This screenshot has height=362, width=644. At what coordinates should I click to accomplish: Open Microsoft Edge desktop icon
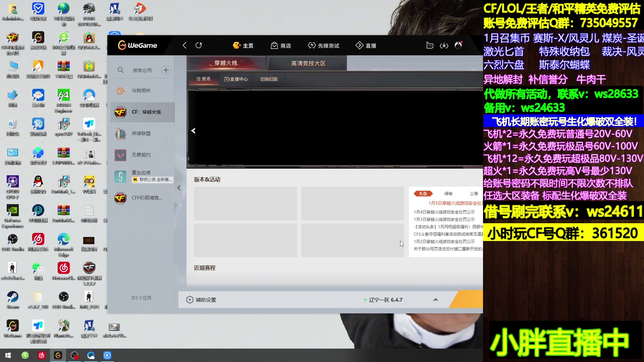coord(64,245)
